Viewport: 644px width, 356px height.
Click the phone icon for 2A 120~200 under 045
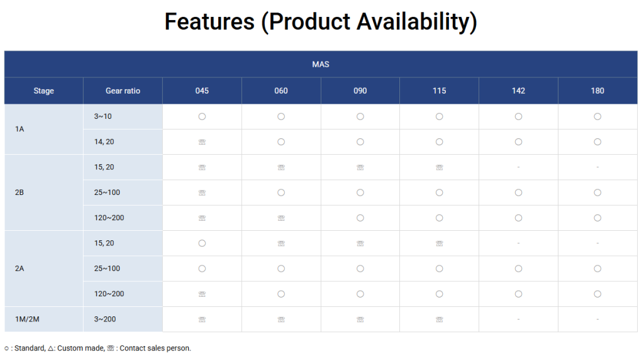tap(202, 294)
